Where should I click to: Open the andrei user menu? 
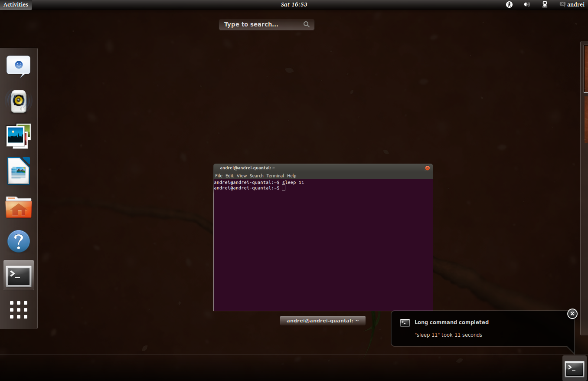[572, 5]
